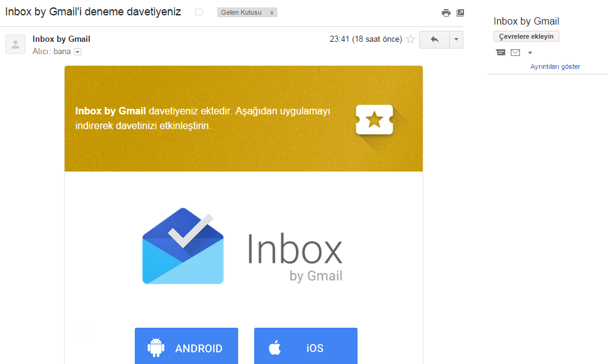Click the Inbox envelope logo image

[x=183, y=247]
